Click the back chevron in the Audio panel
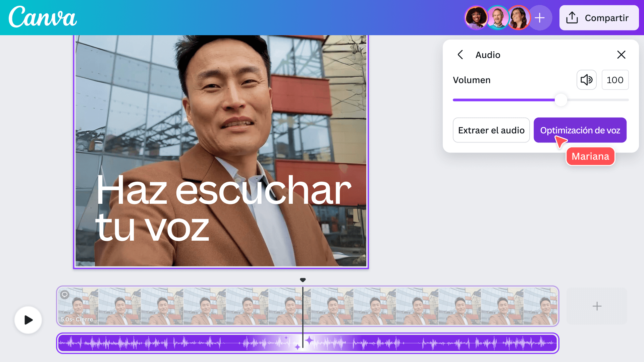 [x=460, y=55]
